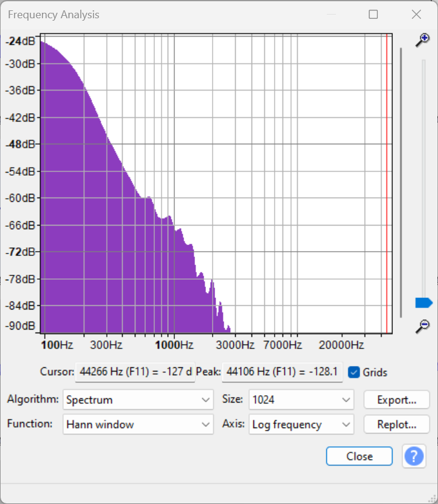Click the vertical scrollbar beside the graph
438x504 pixels.
[x=401, y=182]
